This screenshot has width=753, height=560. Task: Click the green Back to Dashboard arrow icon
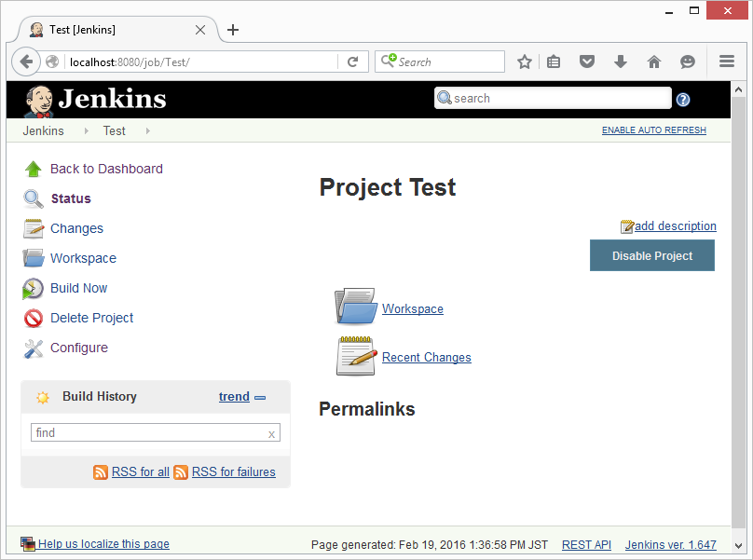coord(34,169)
